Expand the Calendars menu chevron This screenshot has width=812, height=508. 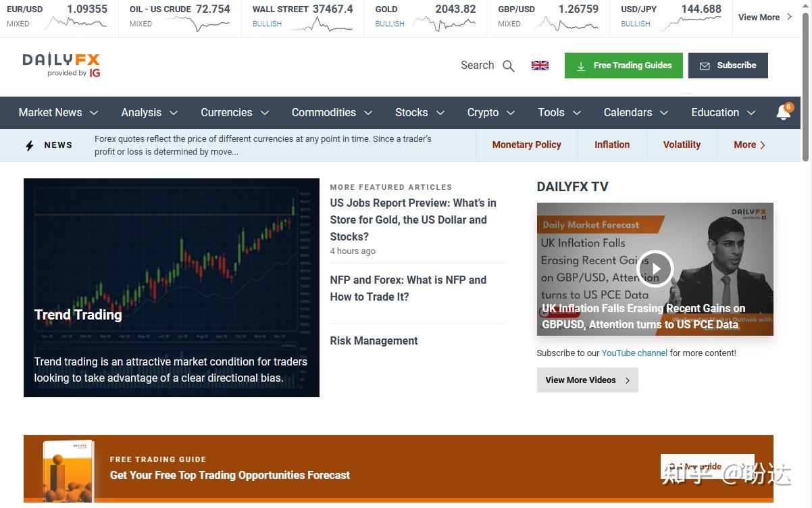coord(664,113)
